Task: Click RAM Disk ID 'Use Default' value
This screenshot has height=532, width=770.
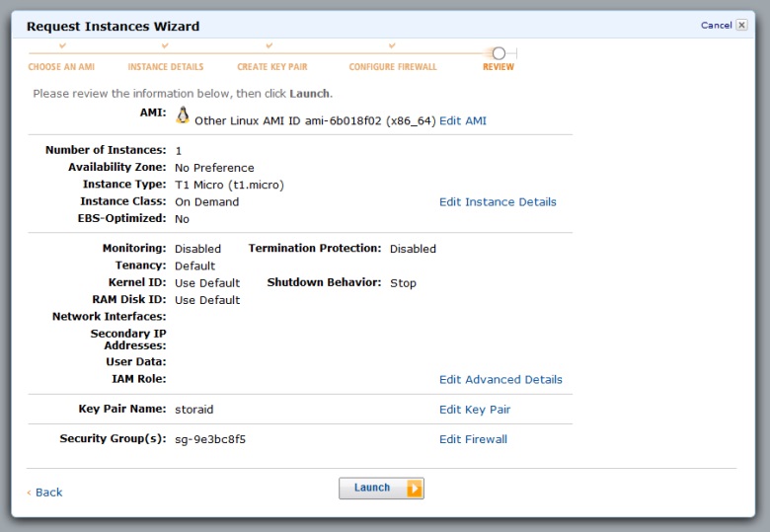Action: [x=207, y=300]
